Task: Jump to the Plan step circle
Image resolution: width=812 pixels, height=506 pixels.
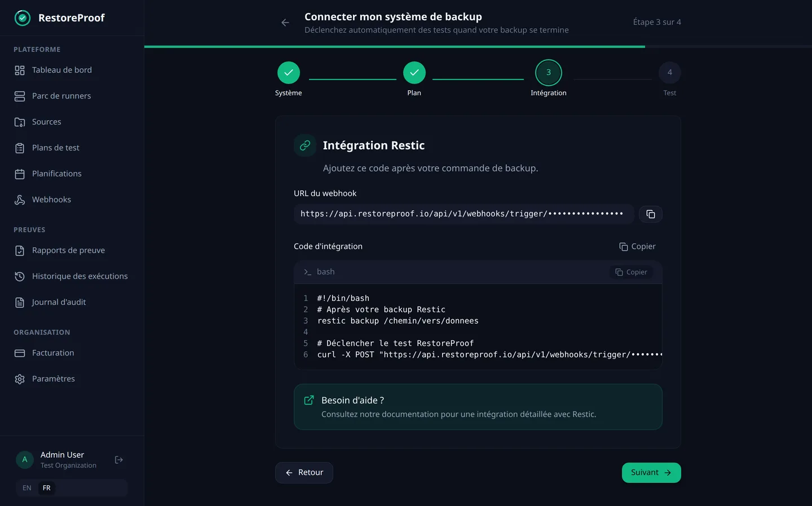Action: click(x=414, y=73)
